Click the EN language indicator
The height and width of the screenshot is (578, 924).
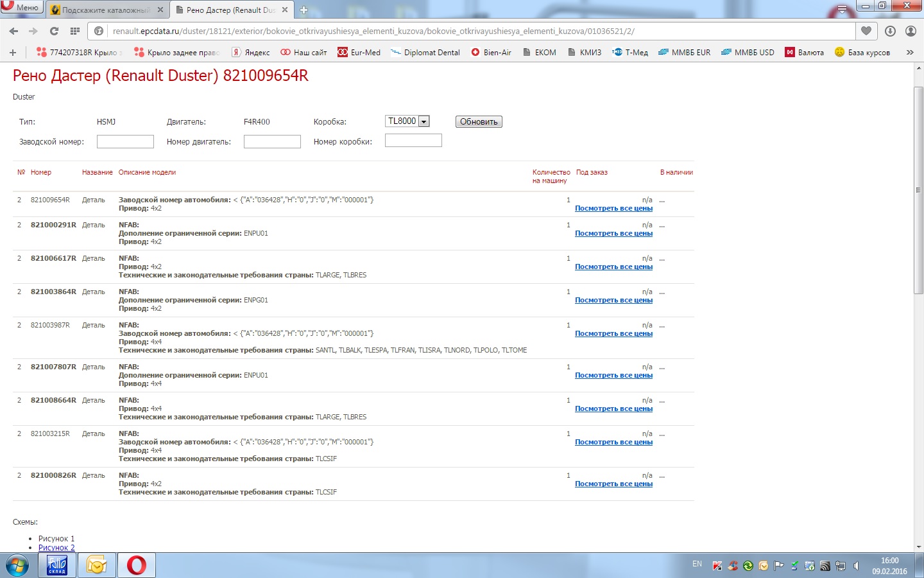click(x=697, y=564)
